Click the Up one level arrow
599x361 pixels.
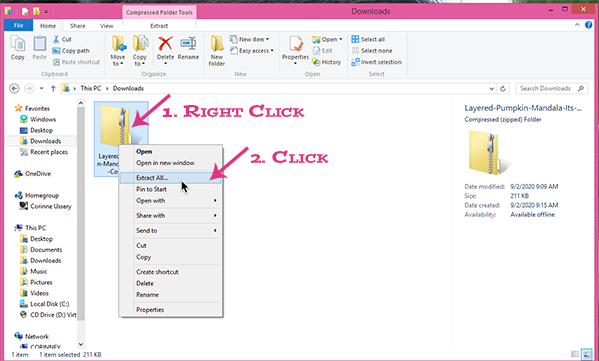[x=53, y=88]
